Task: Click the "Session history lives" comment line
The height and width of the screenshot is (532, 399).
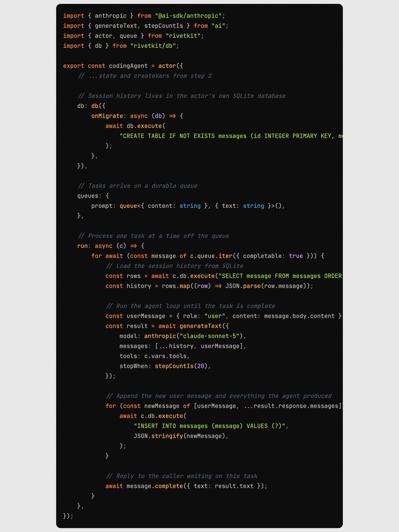Action: click(181, 96)
